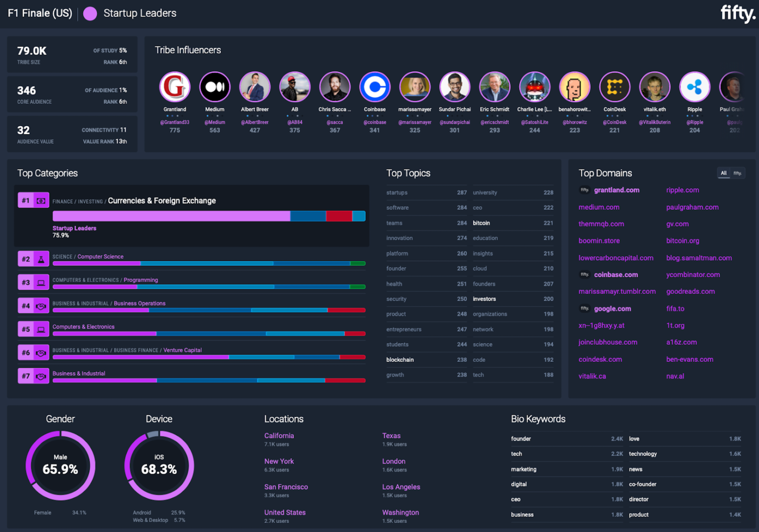Open the medium.com domain link
Viewport: 759px width, 532px height.
[599, 207]
